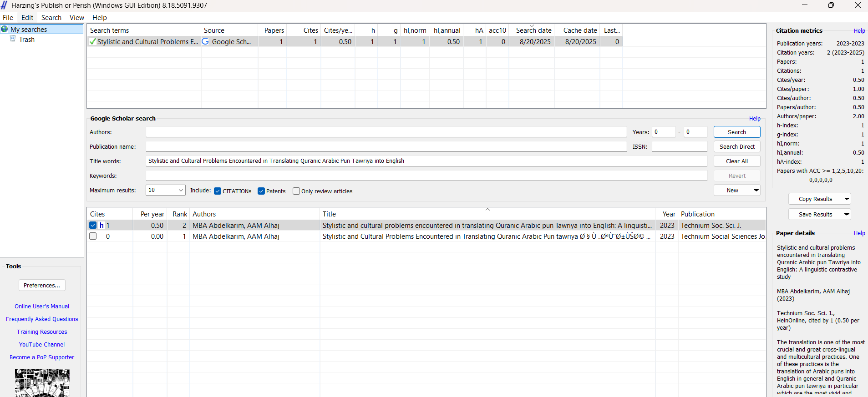Expand the Save Results dropdown arrow

pos(846,214)
